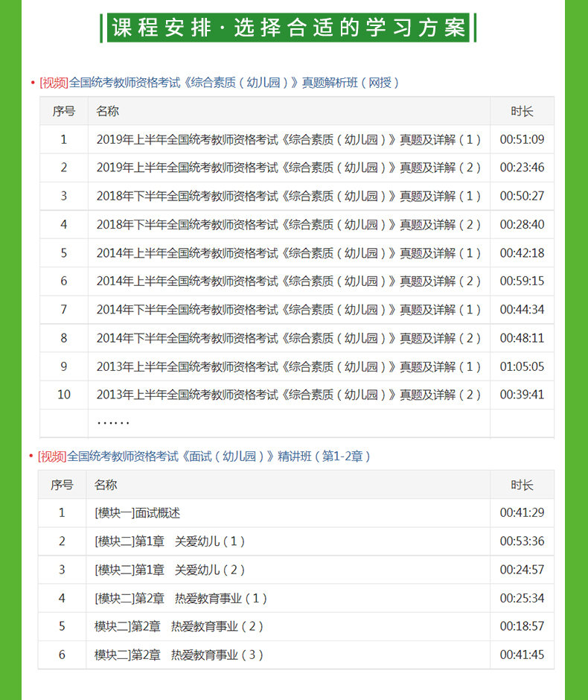Screen dimensions: 588x700
Task: Open the 面试(幼儿园) 精讲班 video course link
Action: click(x=204, y=456)
